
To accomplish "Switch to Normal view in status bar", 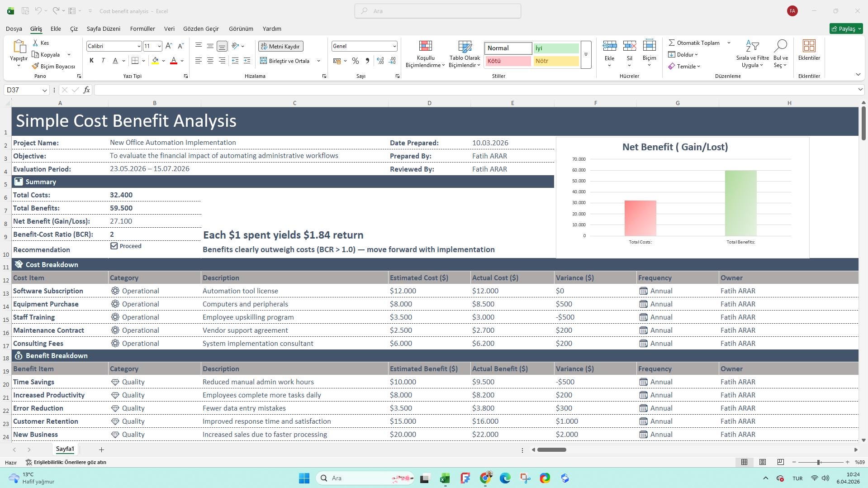I will point(744,462).
